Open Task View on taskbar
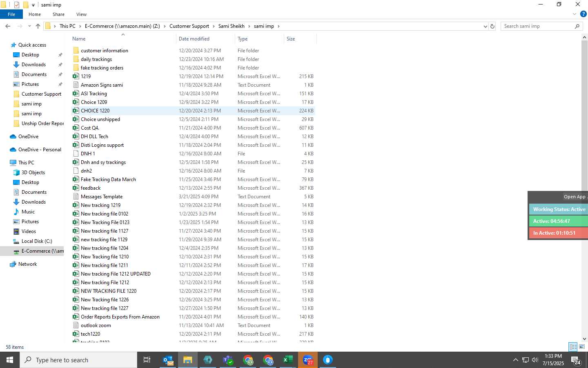 (147, 360)
